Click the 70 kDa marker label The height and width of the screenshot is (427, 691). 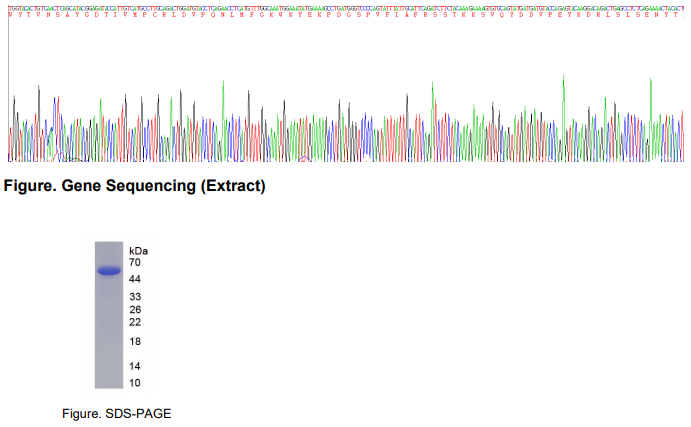pyautogui.click(x=135, y=263)
